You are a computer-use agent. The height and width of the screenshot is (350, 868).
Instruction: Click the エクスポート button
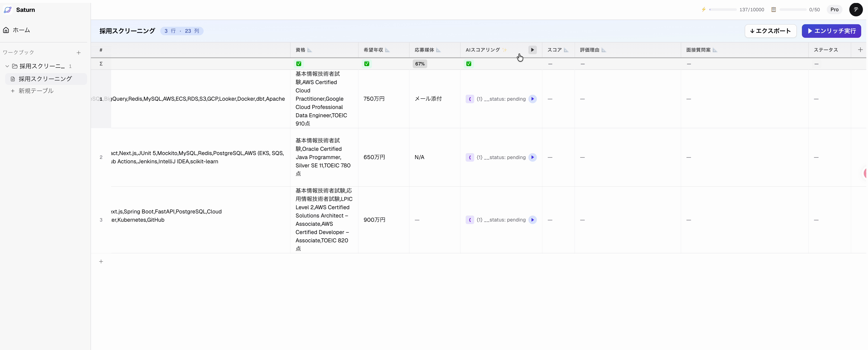[770, 31]
